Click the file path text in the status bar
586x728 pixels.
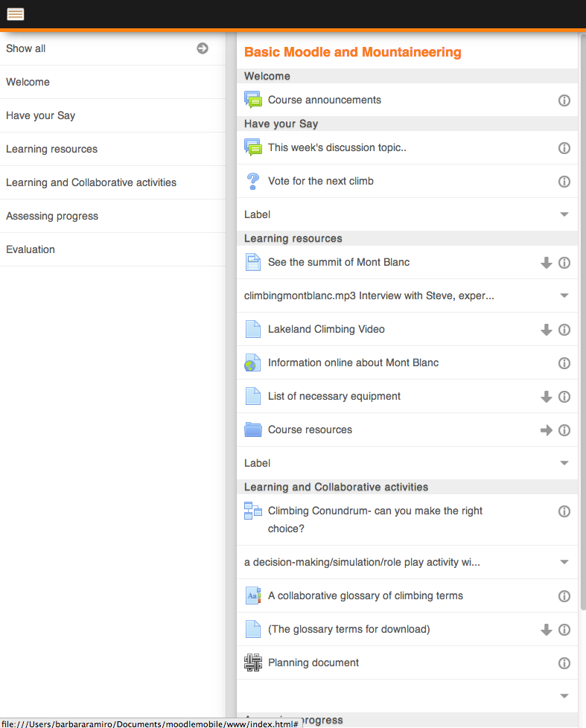point(150,724)
